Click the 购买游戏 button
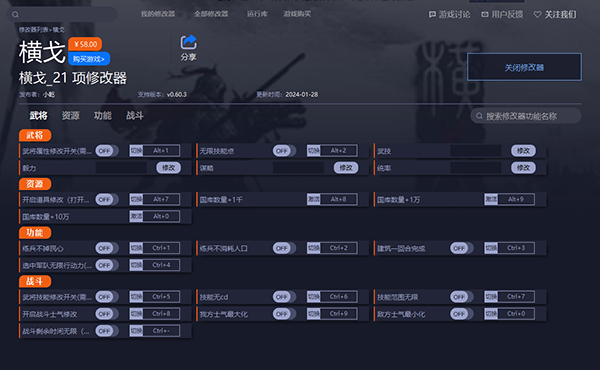Image resolution: width=600 pixels, height=370 pixels. point(89,59)
